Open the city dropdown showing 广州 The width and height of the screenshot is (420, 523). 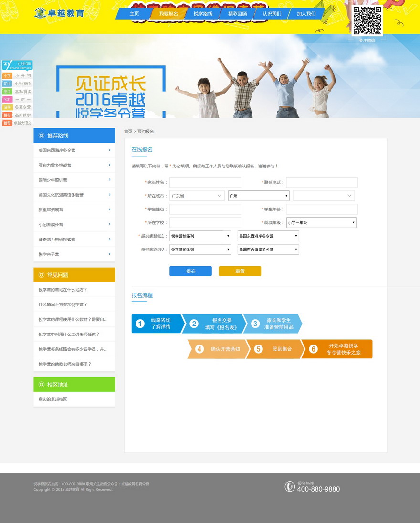pos(259,196)
